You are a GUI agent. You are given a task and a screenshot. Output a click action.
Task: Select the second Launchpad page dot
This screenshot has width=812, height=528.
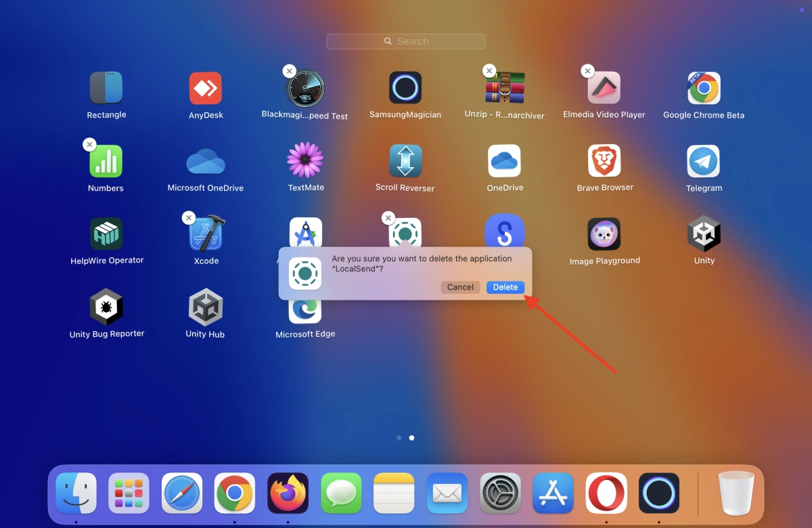411,438
